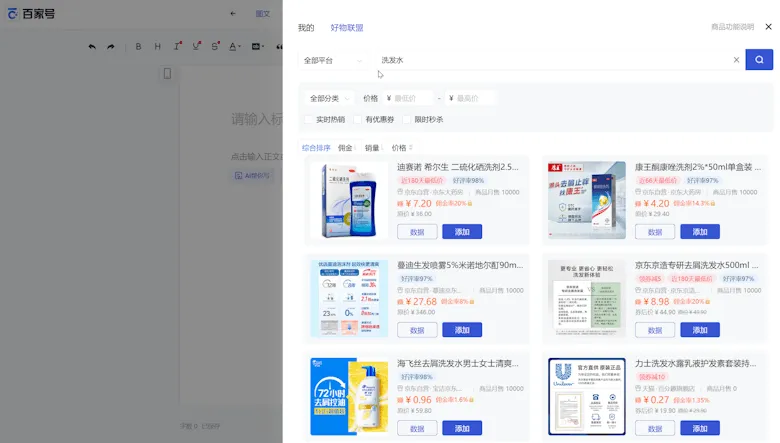View 数据 for 力士洗发水露 product
780x443 pixels.
click(x=655, y=428)
